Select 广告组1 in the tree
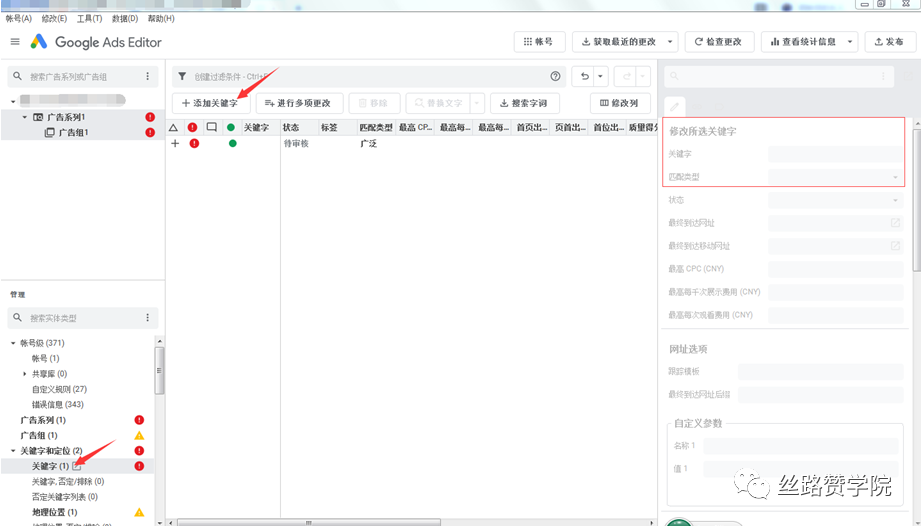 click(x=73, y=133)
